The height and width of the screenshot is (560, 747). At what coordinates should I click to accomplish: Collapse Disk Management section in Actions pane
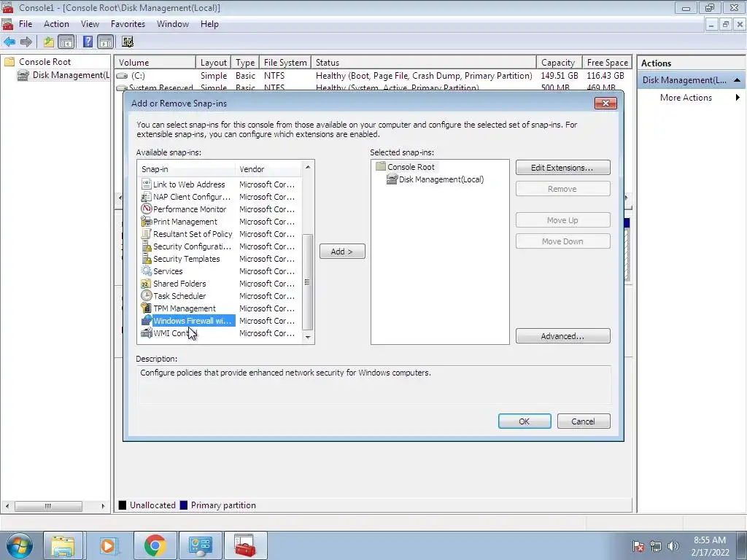coord(737,80)
